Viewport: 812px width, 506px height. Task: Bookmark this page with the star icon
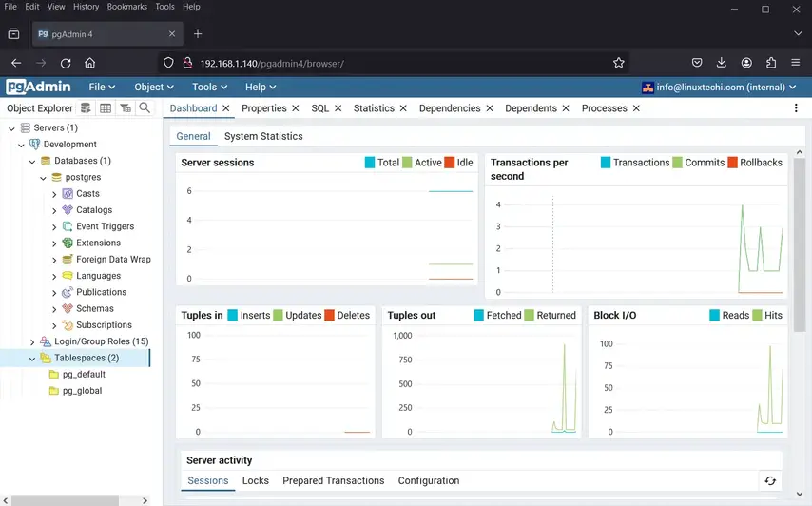point(619,63)
